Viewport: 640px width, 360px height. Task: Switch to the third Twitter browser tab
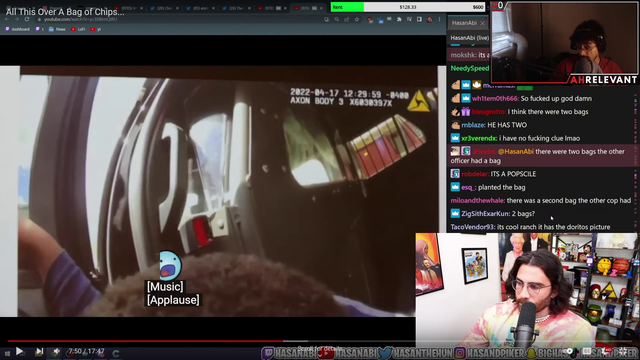point(235,8)
